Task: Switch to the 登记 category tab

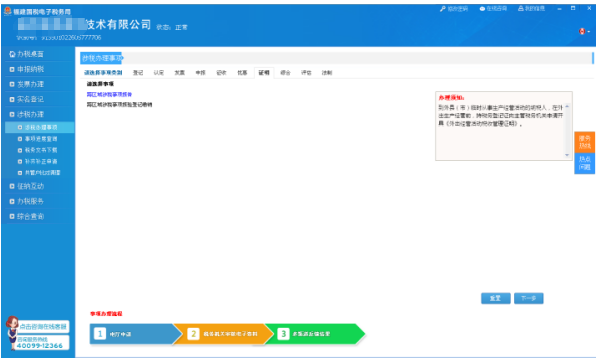Action: [x=138, y=73]
